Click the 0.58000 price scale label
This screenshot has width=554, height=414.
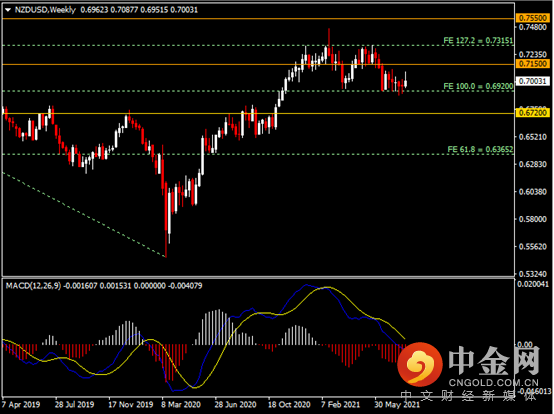533,219
